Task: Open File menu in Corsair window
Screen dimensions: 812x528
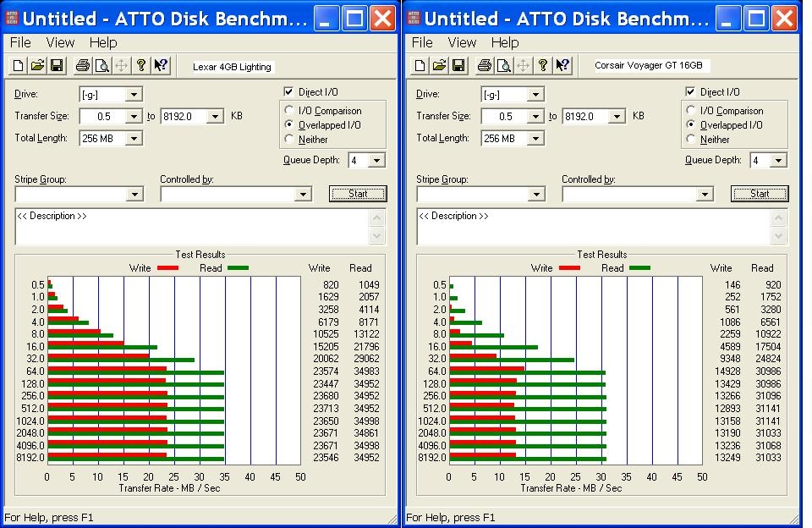Action: (423, 42)
